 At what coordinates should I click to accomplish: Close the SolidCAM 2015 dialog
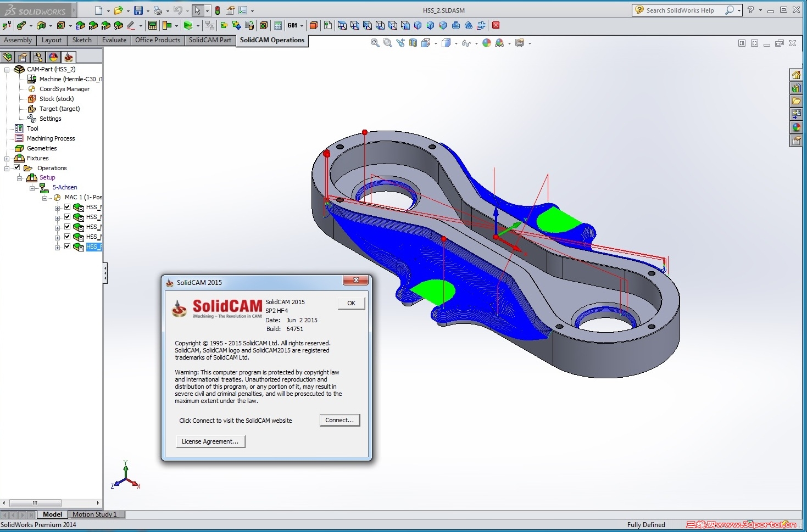pos(356,281)
